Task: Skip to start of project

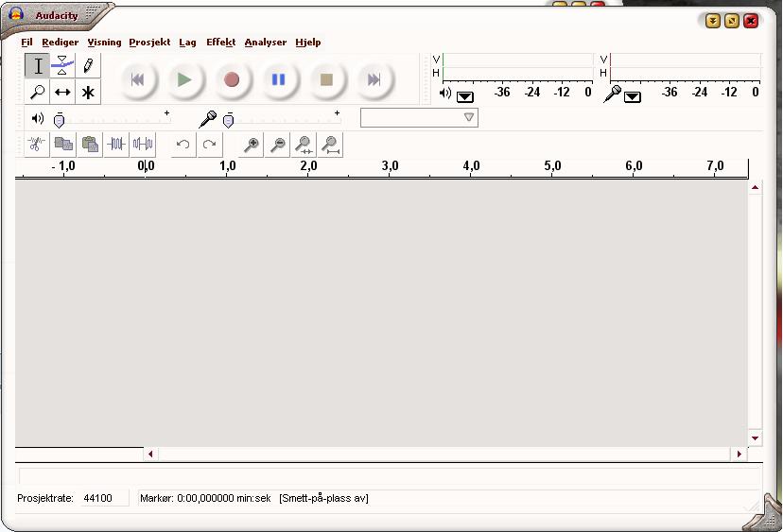Action: click(138, 79)
